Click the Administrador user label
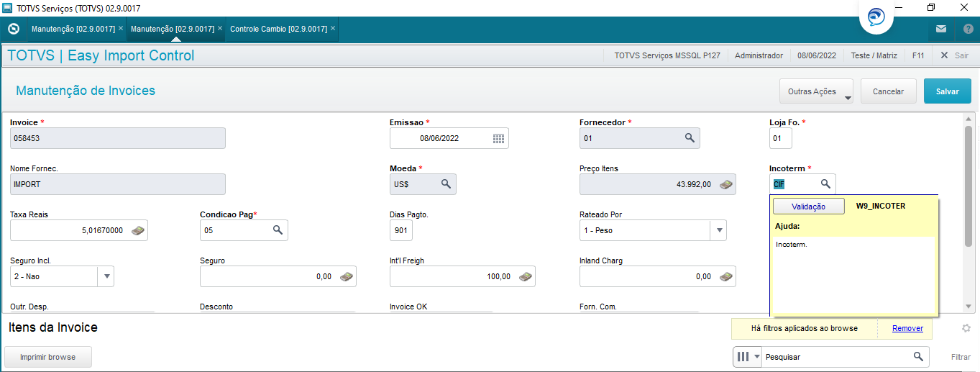Viewport: 980px width, 372px height. [759, 55]
